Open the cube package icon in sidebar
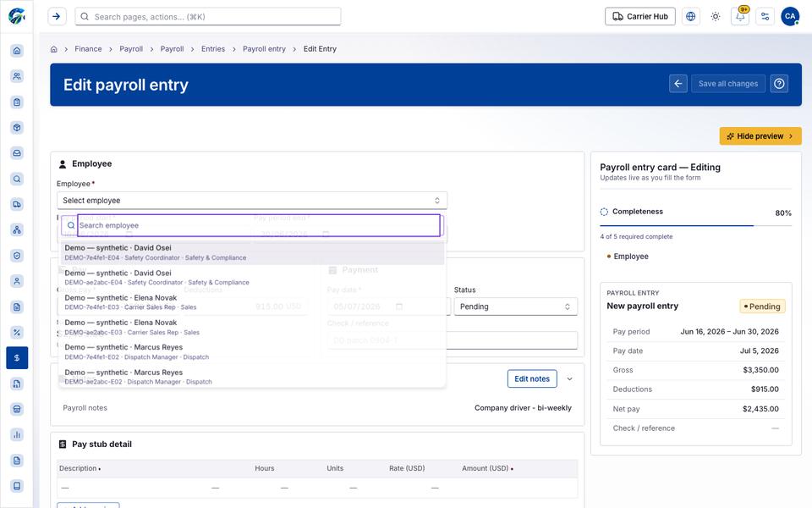The height and width of the screenshot is (508, 812). (x=17, y=128)
